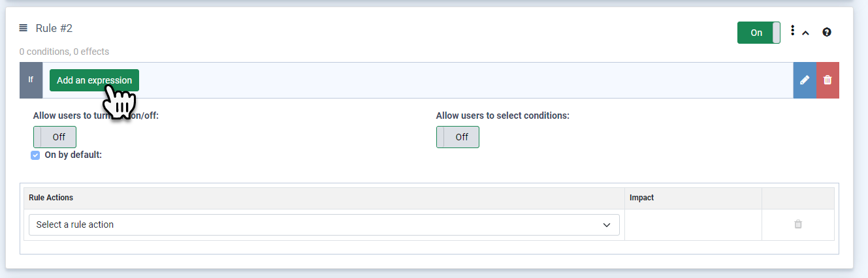Uncheck the 'On by default' checkbox

tap(36, 155)
